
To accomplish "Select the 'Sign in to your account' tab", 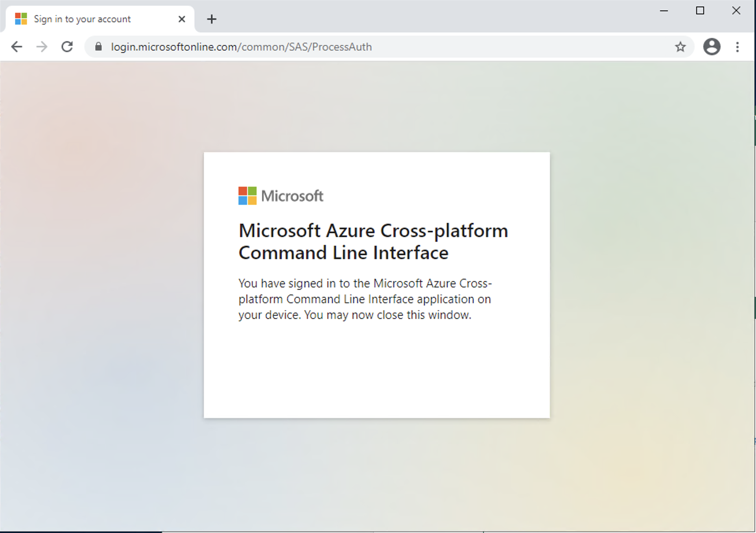I will (x=100, y=19).
